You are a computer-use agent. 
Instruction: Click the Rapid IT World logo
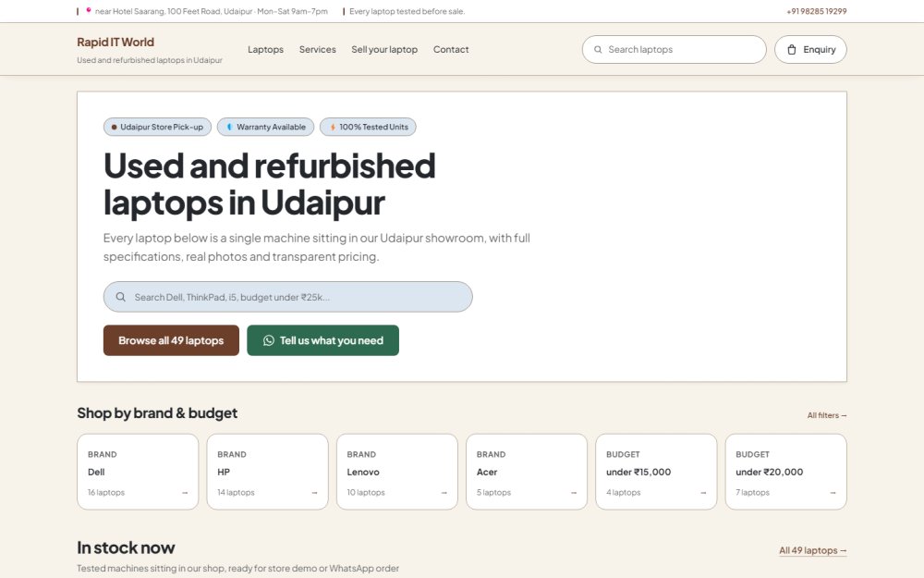(x=115, y=42)
